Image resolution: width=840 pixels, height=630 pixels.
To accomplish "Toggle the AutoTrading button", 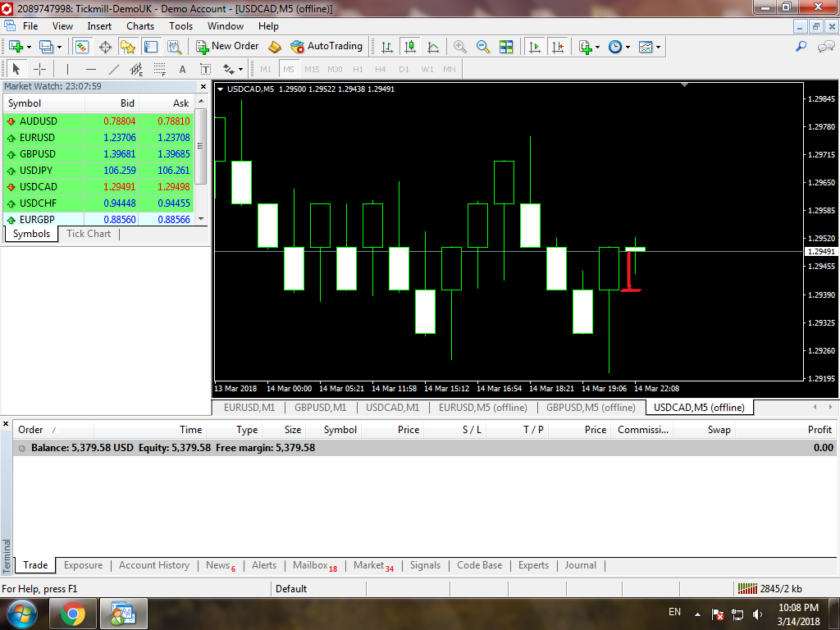I will pos(326,47).
